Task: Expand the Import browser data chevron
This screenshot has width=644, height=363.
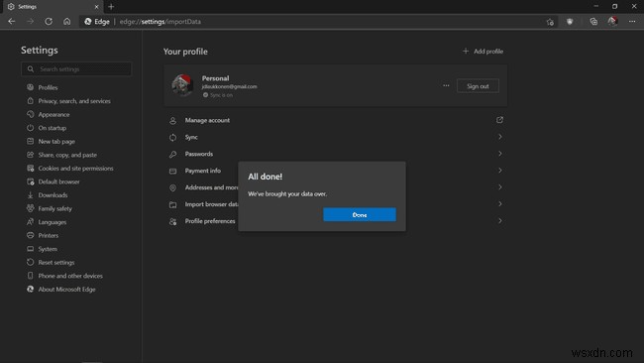Action: pos(499,204)
